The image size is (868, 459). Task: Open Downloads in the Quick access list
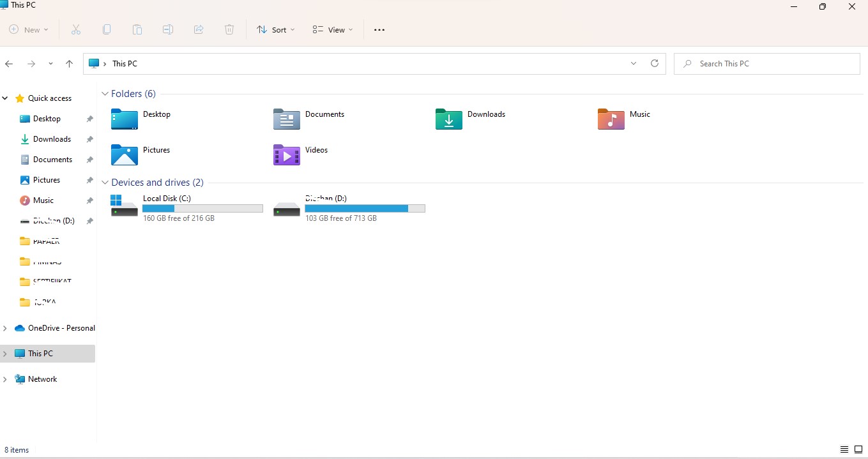point(47,139)
